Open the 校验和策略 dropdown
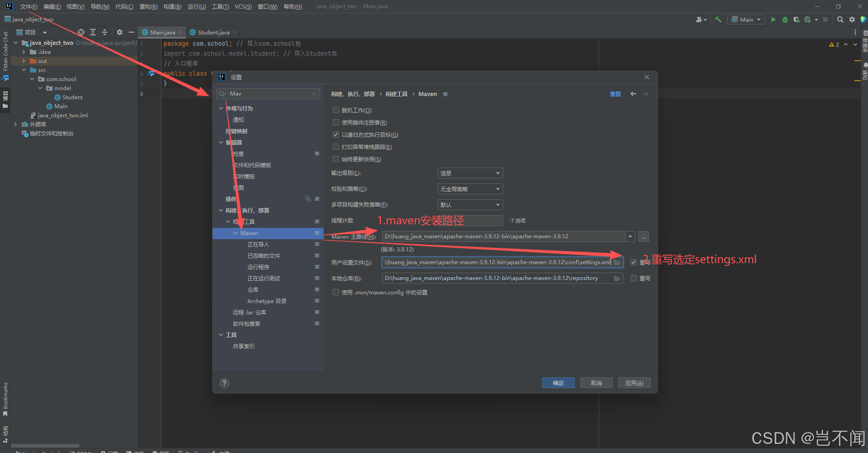The image size is (868, 453). point(470,189)
